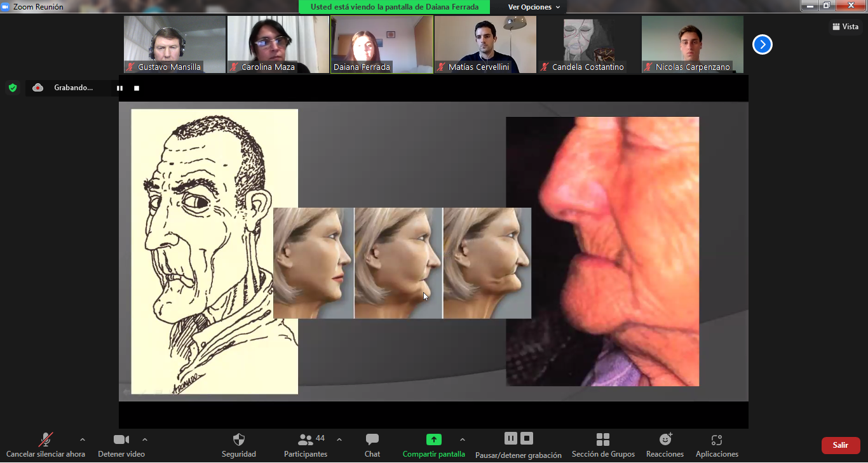Click the green Compartir pantalla icon
Screen dimensions: 868x463
coord(433,440)
